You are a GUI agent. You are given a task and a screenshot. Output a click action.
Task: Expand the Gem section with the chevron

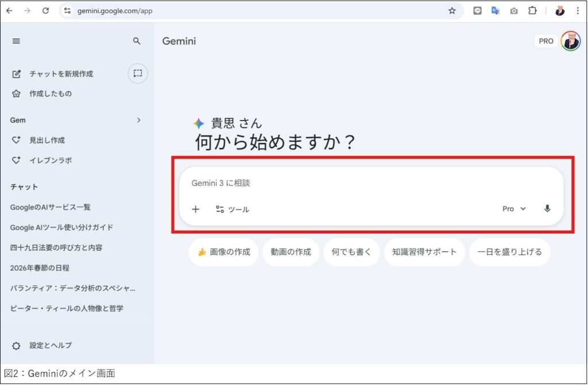[138, 120]
